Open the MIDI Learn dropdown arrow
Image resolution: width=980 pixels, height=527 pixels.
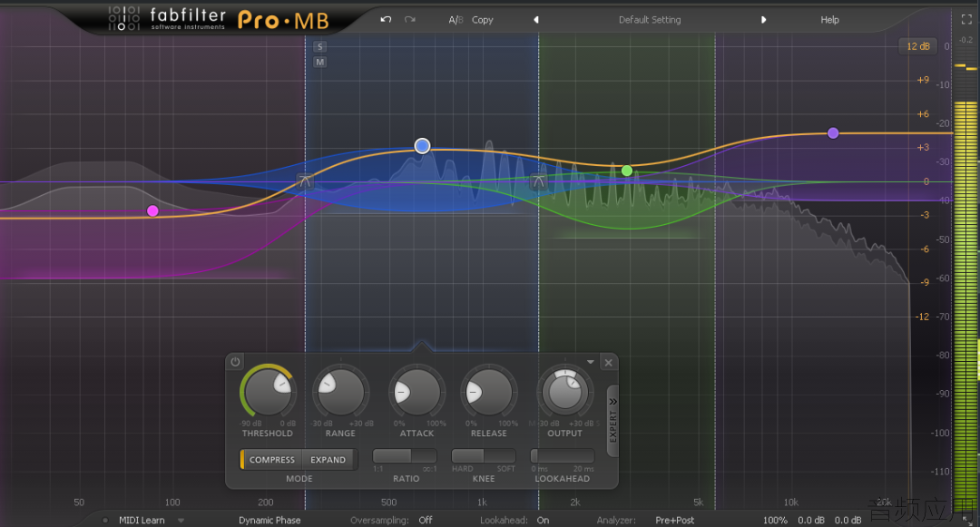click(x=181, y=520)
